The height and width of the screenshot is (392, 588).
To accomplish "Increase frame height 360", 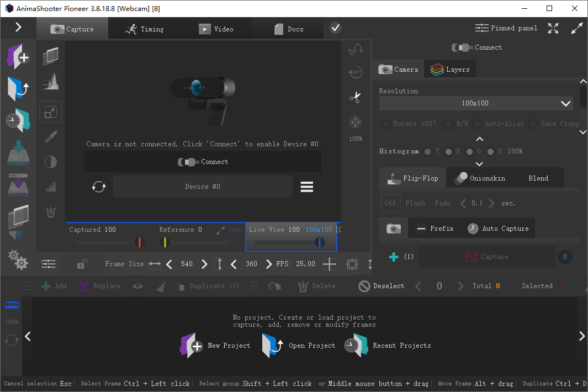I will pyautogui.click(x=268, y=264).
